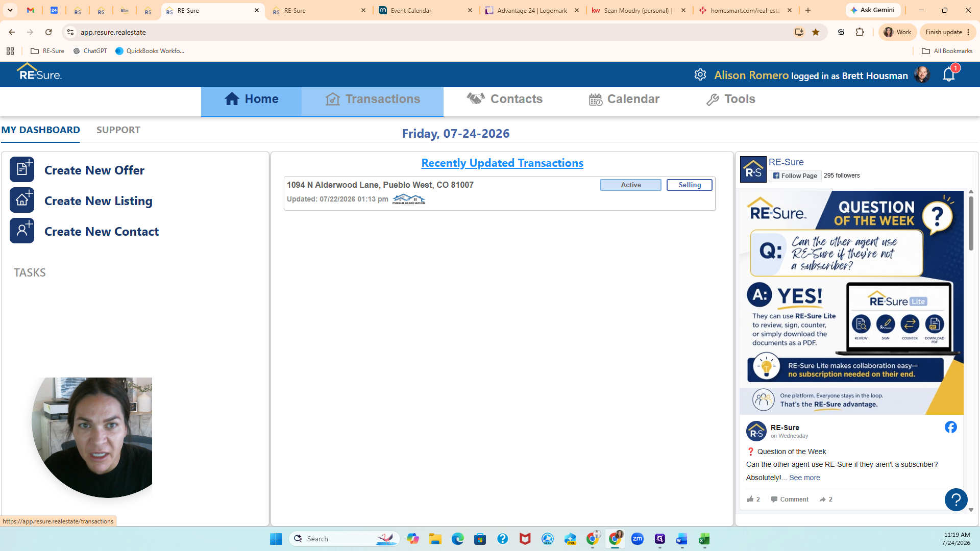The height and width of the screenshot is (551, 980).
Task: Open Microsoft Word from the taskbar
Action: point(682,539)
